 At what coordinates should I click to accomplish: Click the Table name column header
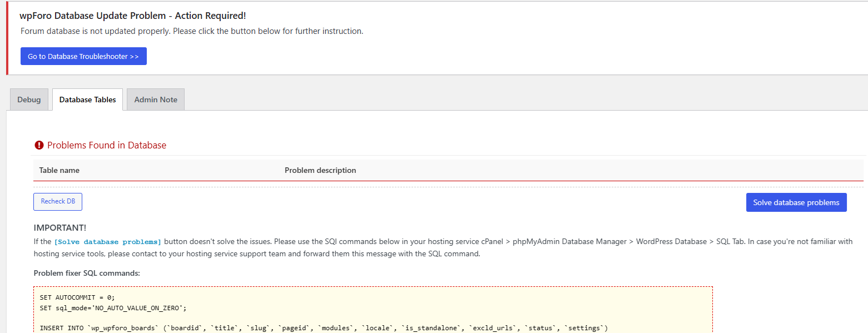point(59,170)
